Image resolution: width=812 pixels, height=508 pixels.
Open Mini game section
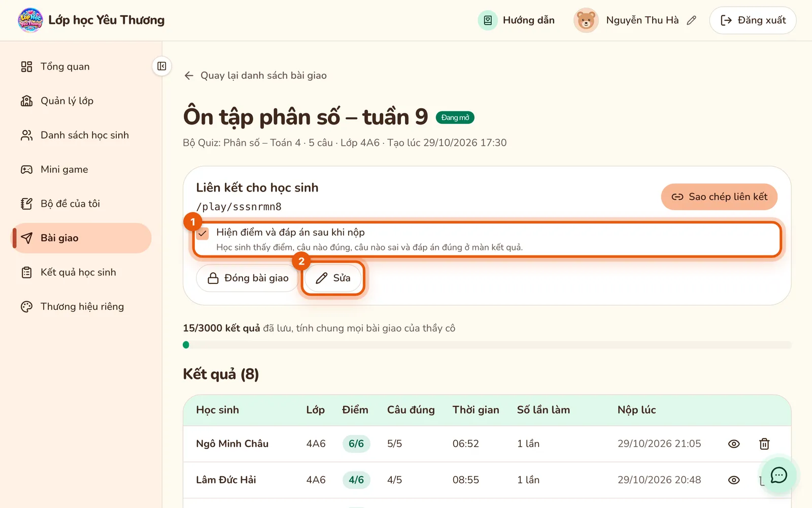point(81,169)
